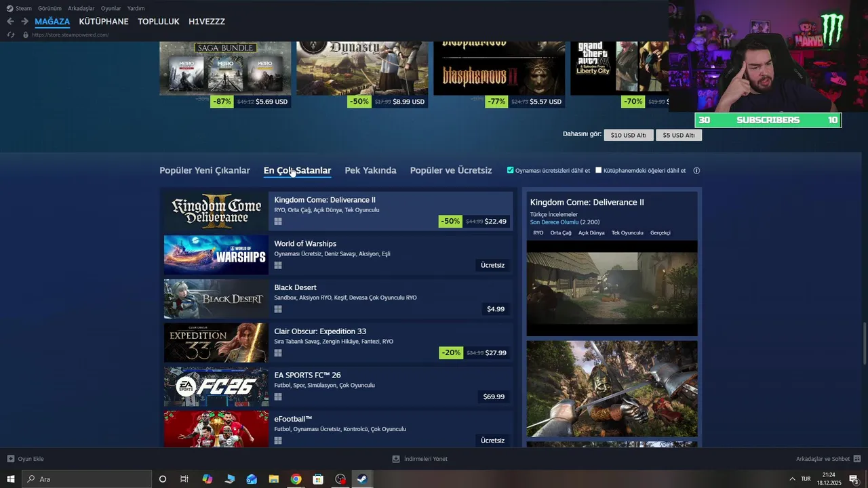Open the Black Desert row

click(x=338, y=299)
